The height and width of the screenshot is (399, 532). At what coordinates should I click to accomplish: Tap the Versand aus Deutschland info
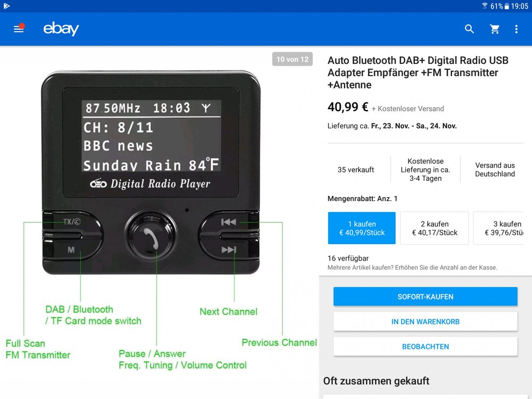(x=495, y=170)
